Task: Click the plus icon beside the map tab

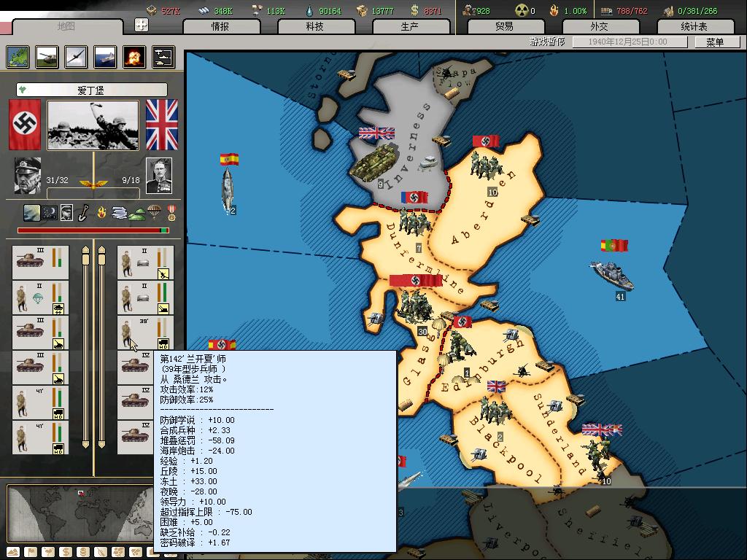Action: click(x=142, y=25)
